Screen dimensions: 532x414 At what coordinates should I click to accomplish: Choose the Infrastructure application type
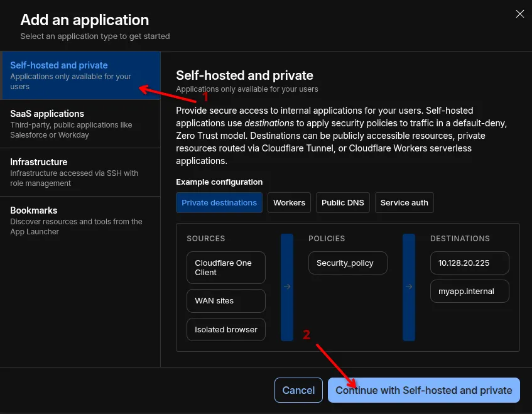click(x=80, y=172)
